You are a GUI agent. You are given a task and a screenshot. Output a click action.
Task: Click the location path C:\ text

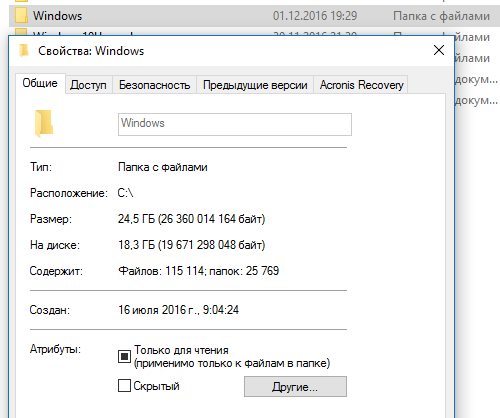click(125, 193)
